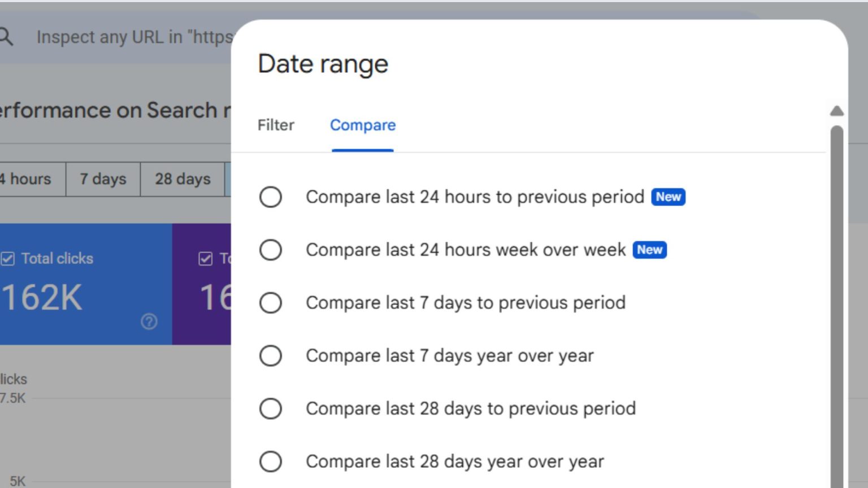Click the Inspect any URL input field
868x488 pixels.
click(x=124, y=36)
